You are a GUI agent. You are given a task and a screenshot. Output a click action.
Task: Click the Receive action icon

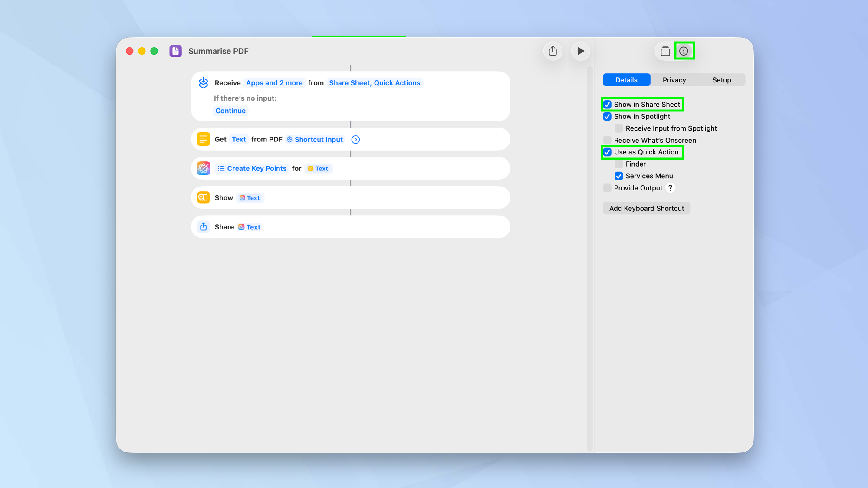(203, 82)
